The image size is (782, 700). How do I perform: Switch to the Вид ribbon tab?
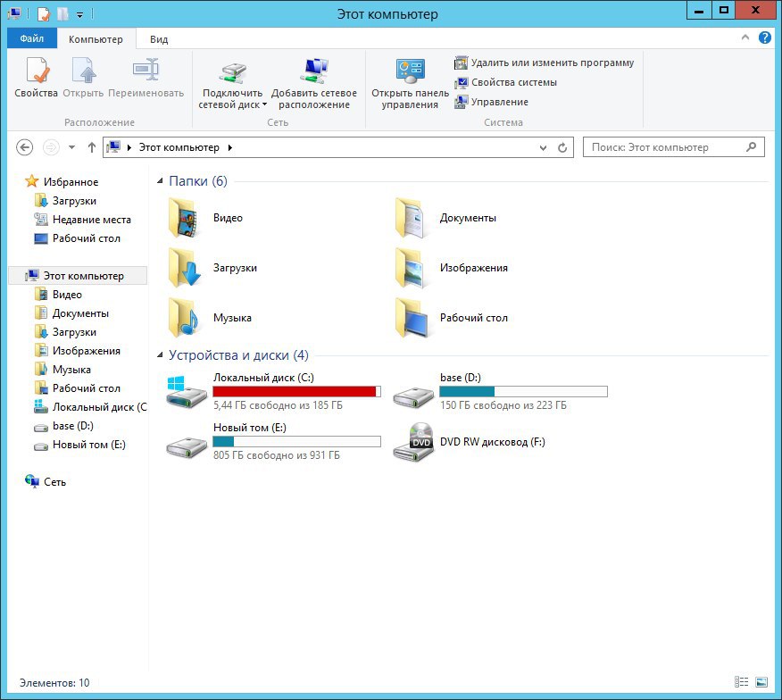[159, 39]
